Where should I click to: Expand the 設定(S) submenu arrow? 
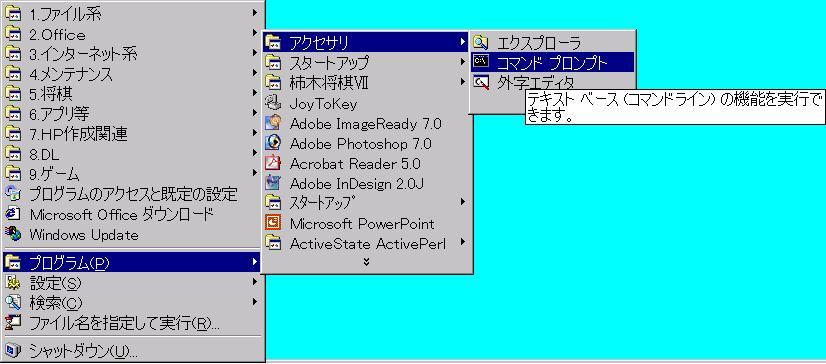[x=255, y=282]
